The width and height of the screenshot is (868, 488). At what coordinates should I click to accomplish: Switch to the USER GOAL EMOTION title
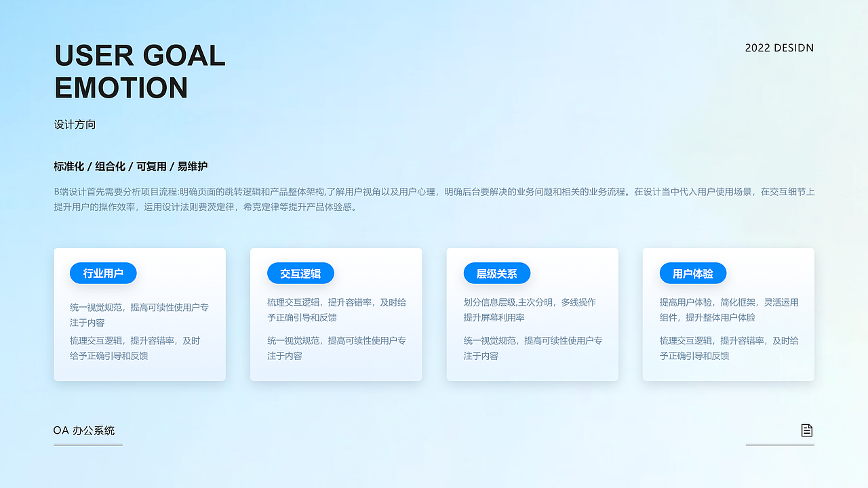point(140,71)
